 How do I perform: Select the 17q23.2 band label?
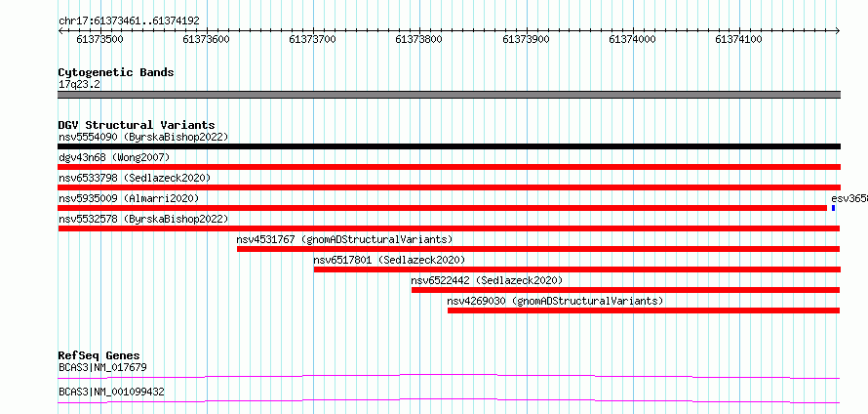[x=80, y=85]
